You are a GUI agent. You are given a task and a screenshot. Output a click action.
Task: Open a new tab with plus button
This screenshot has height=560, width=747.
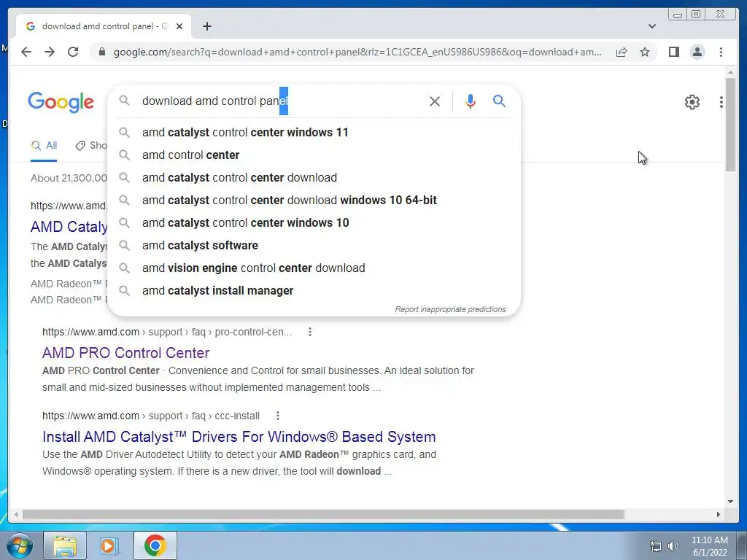[x=206, y=26]
